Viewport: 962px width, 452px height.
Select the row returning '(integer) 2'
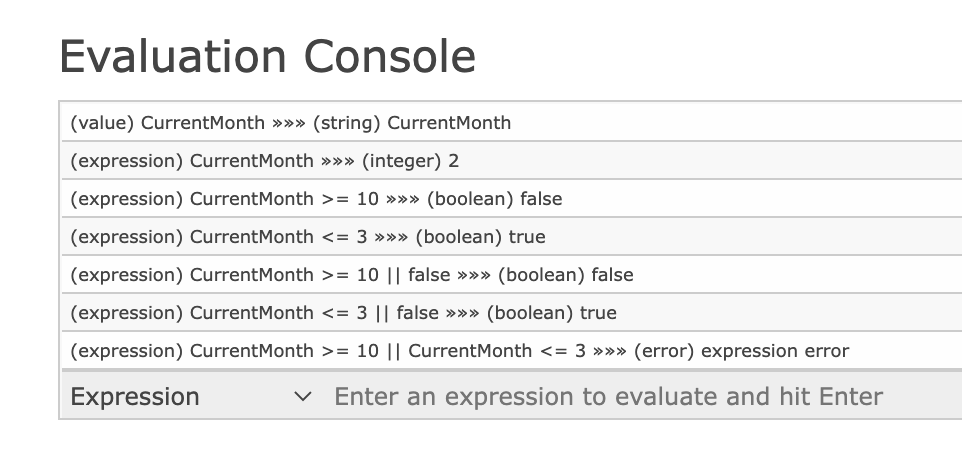[512, 161]
